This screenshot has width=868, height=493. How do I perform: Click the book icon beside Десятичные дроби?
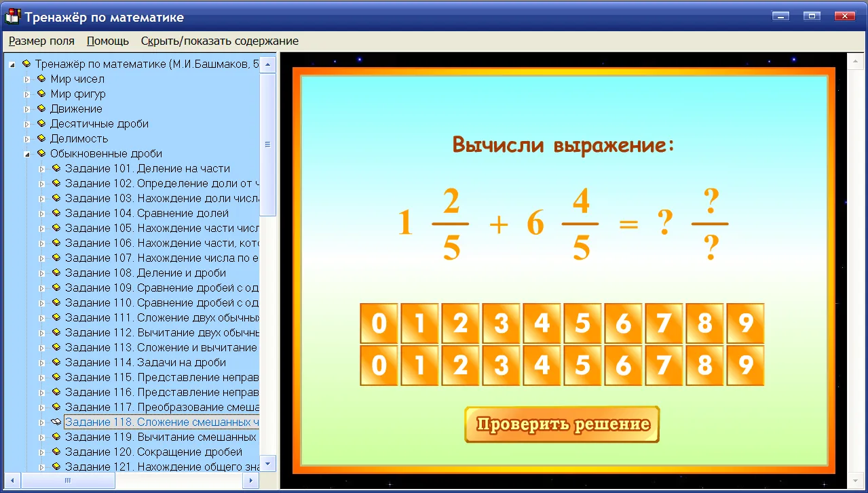(x=41, y=123)
